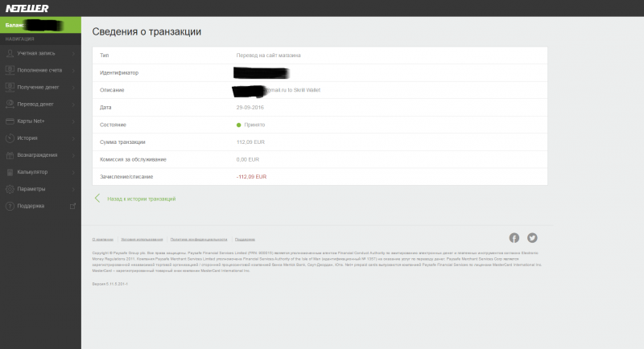644x349 pixels.
Task: Click the Поддержка external link icon
Action: click(73, 206)
